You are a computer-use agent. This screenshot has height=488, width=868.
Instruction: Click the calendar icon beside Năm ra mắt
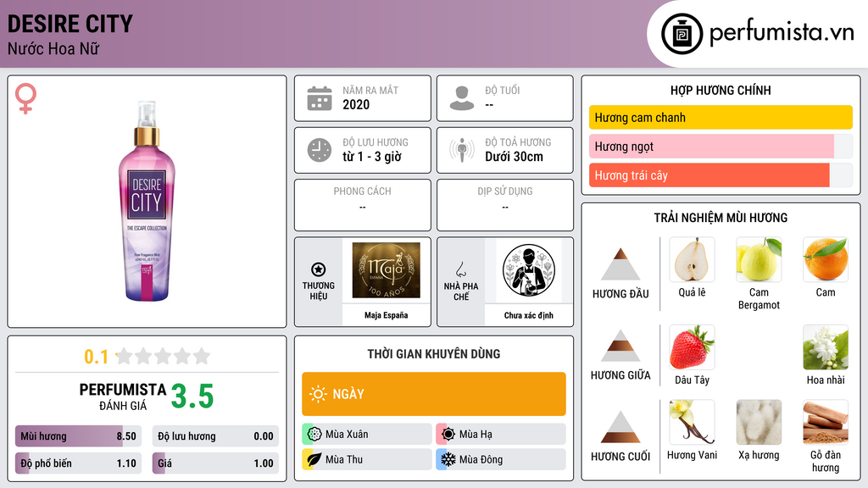[x=320, y=98]
